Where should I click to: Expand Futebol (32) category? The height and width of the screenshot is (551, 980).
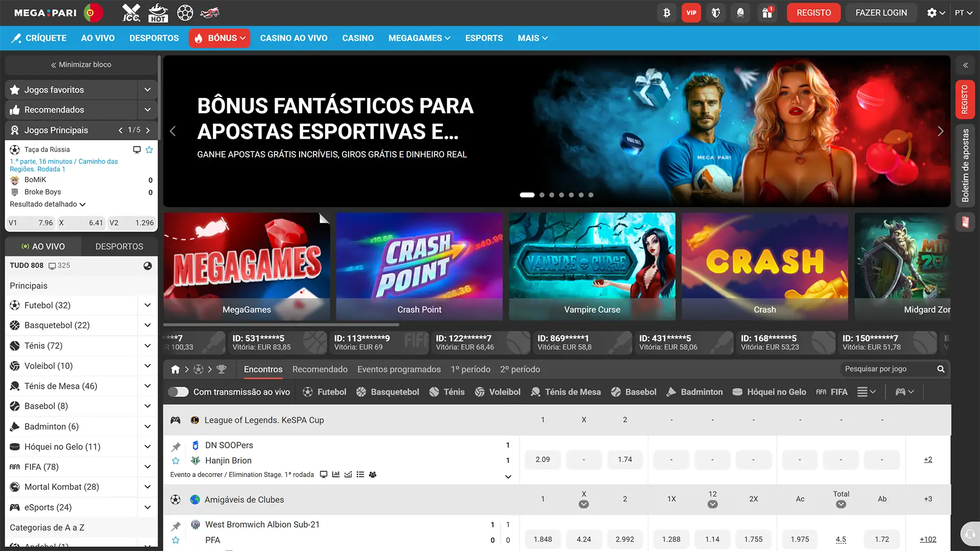pos(148,306)
